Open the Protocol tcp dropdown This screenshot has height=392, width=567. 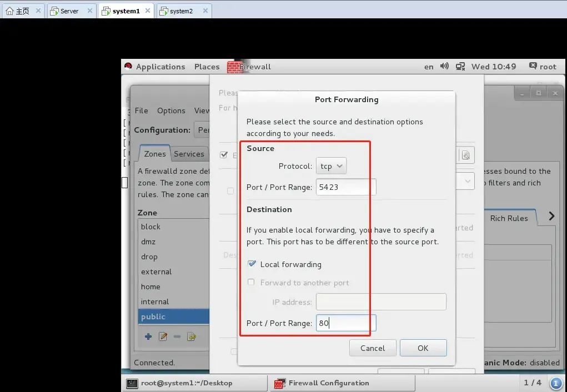[331, 166]
